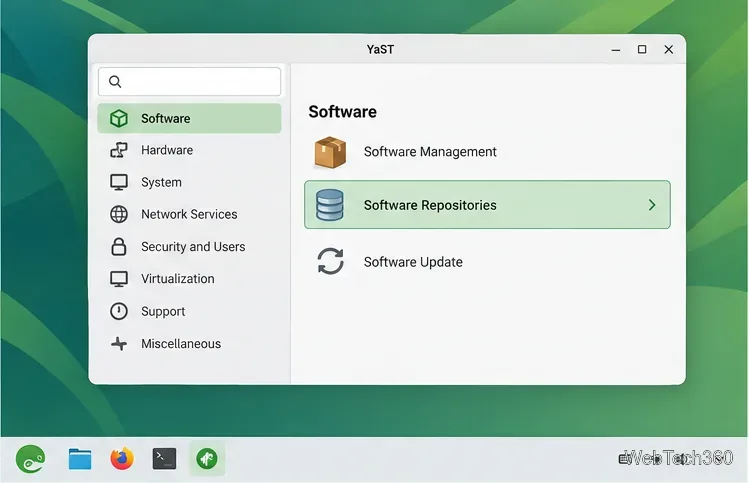The width and height of the screenshot is (749, 483).
Task: Click the Software cube icon in sidebar
Action: coord(118,118)
